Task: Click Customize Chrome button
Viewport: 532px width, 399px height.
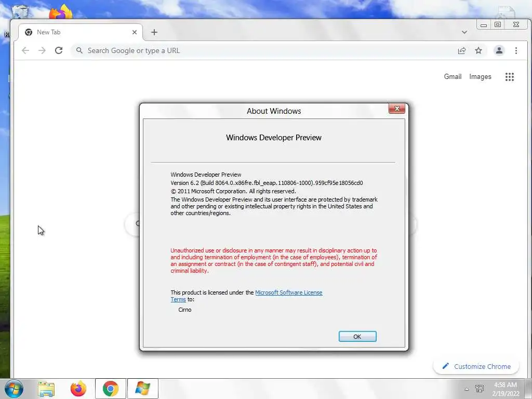Action: 476,366
